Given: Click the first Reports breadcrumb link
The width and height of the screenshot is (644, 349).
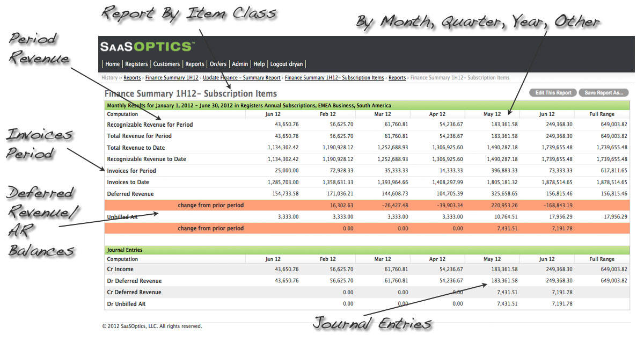Looking at the screenshot, I should (x=132, y=78).
